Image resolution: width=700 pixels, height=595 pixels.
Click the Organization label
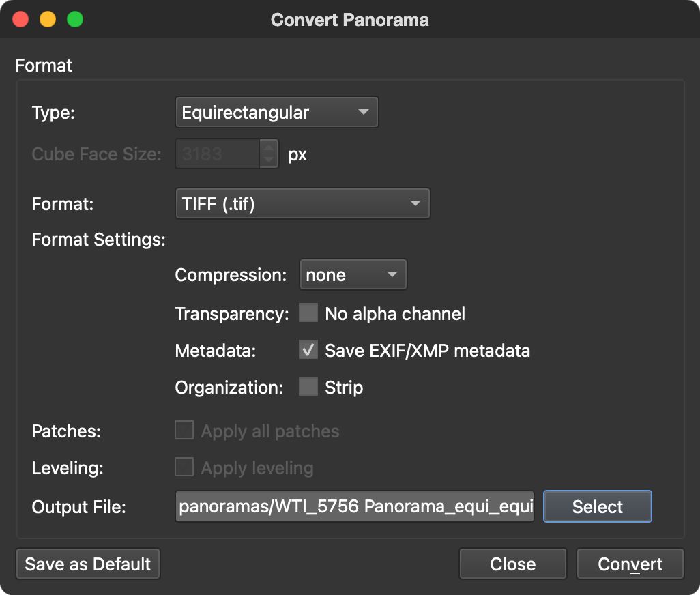click(x=229, y=388)
